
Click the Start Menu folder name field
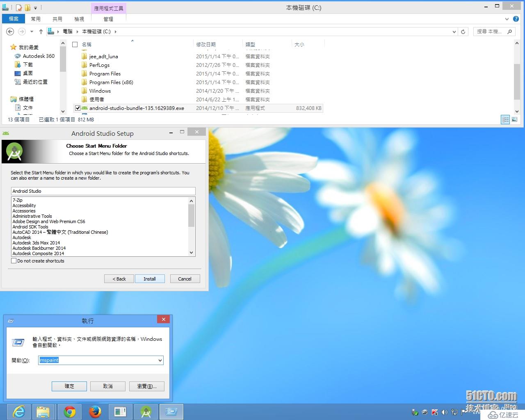[x=103, y=191]
